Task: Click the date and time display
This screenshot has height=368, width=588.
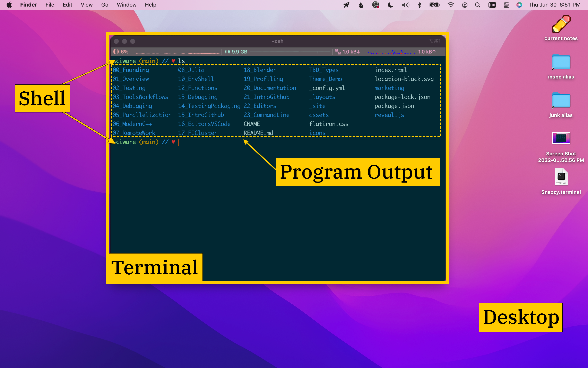Action: coord(554,5)
